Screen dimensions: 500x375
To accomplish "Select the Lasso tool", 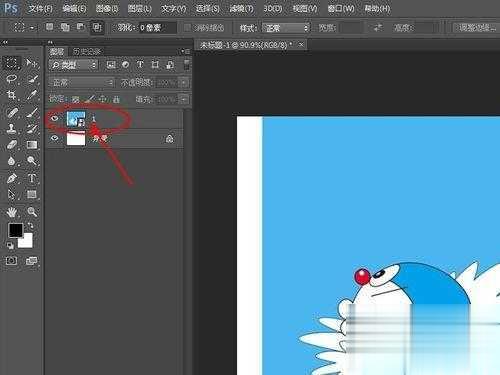I will pyautogui.click(x=12, y=79).
